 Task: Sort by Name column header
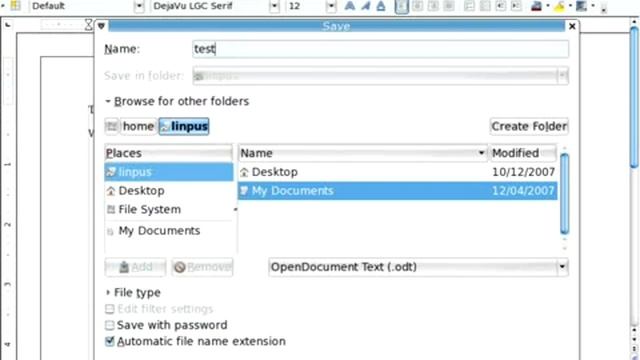pyautogui.click(x=363, y=153)
